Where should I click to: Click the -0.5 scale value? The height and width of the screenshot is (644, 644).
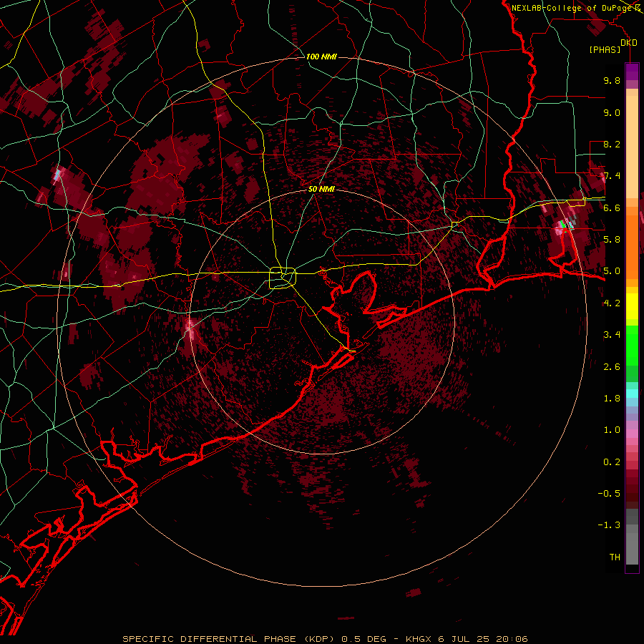(x=609, y=494)
